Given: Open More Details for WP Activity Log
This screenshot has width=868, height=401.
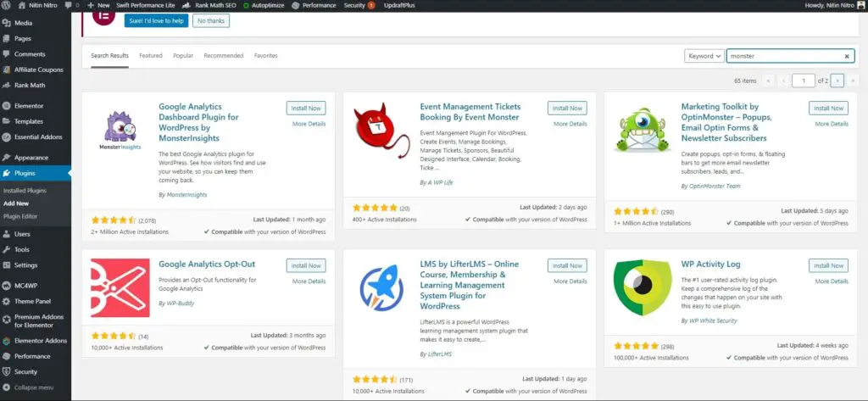Looking at the screenshot, I should [832, 281].
